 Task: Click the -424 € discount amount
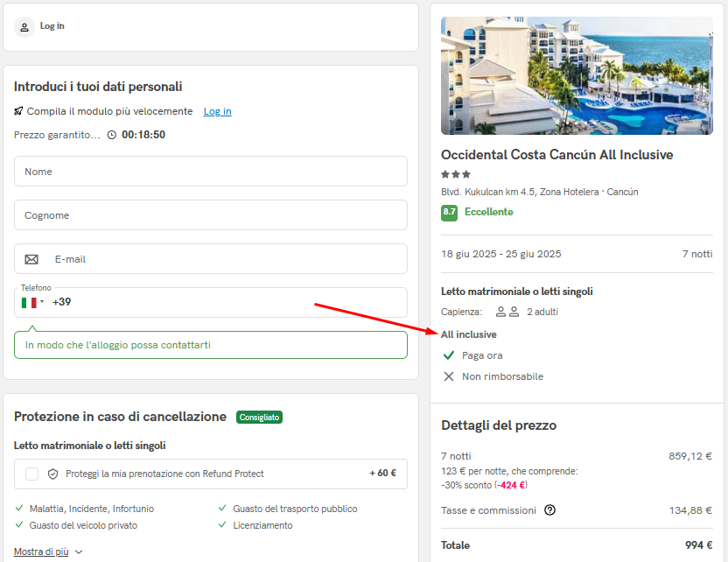511,485
